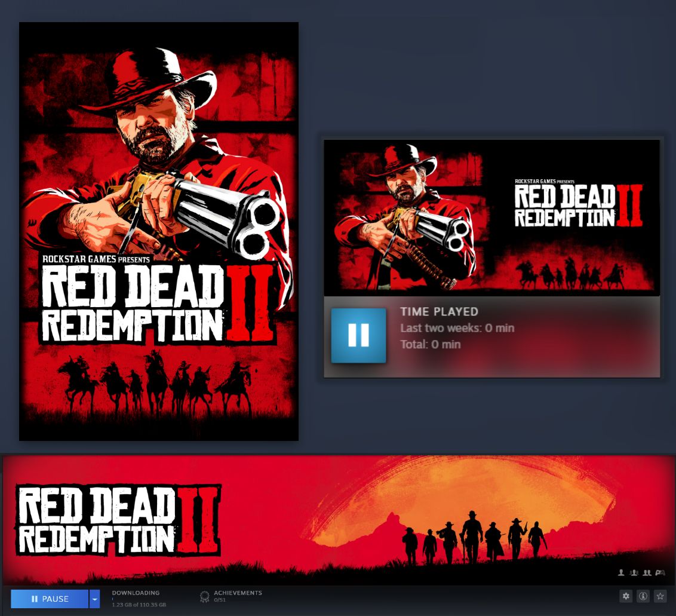Click the game preview image in the hover card
This screenshot has width=676, height=616.
click(491, 217)
